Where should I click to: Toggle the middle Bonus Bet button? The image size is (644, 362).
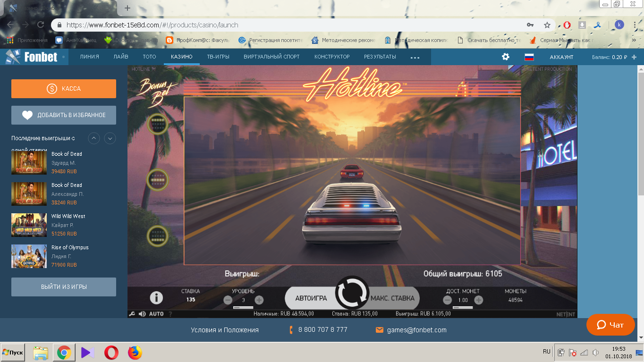click(x=158, y=179)
